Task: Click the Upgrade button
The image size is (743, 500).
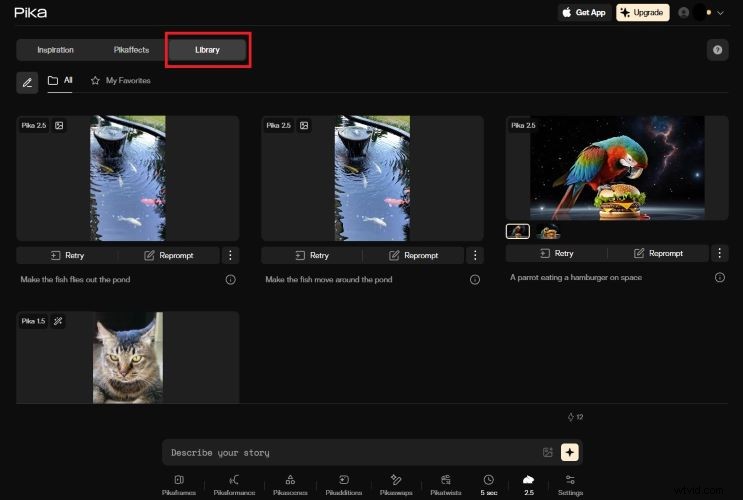Action: point(643,13)
